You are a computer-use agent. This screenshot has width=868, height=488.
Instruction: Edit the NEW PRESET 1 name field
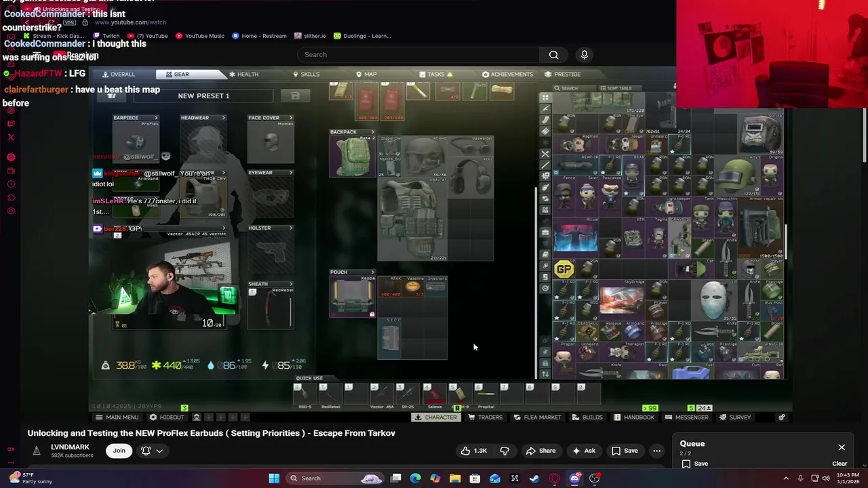click(x=203, y=96)
